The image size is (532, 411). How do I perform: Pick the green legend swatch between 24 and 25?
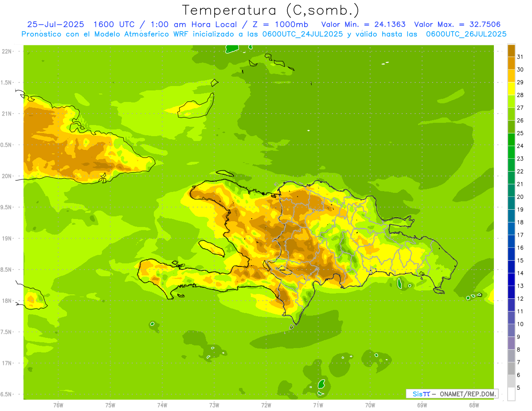pos(511,140)
